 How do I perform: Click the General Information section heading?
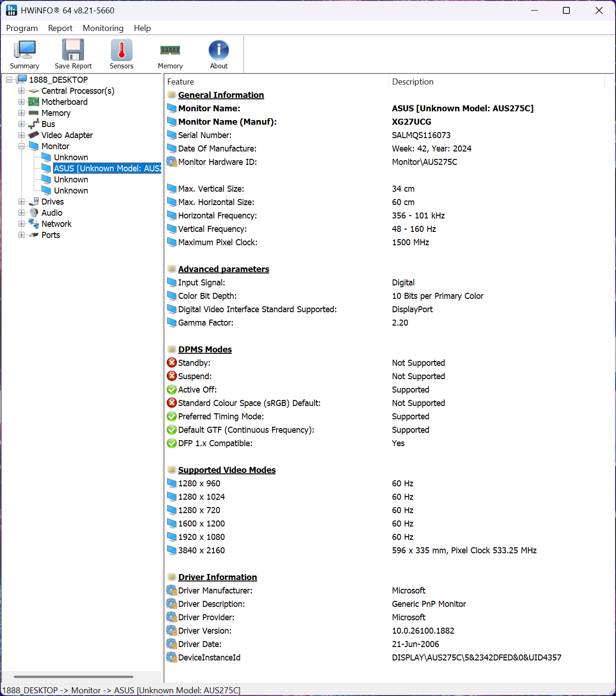(x=221, y=95)
